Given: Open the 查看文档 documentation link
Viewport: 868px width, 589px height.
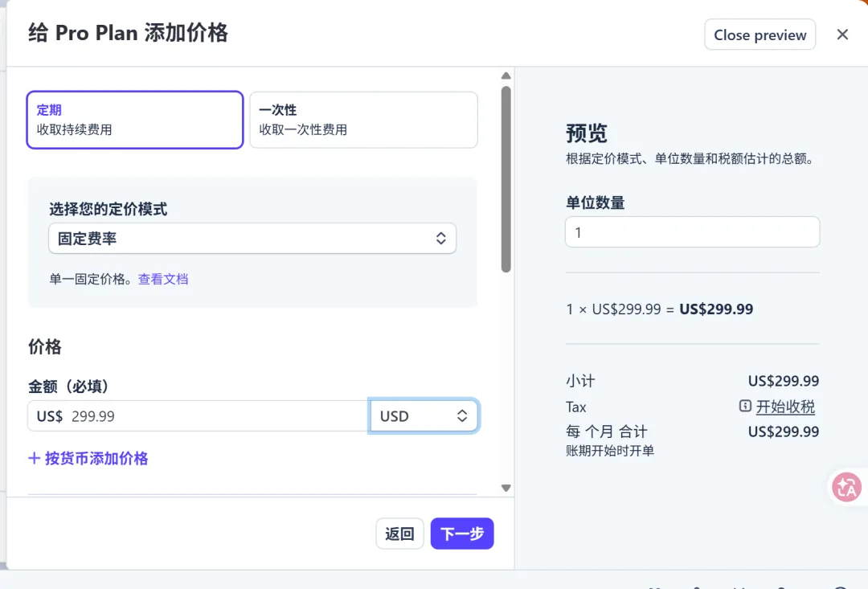Looking at the screenshot, I should tap(163, 279).
